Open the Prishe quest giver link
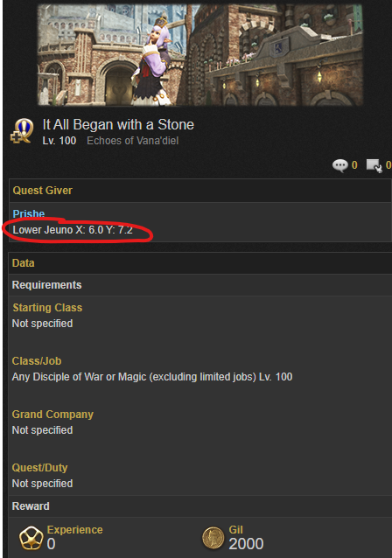Image resolution: width=392 pixels, height=558 pixels. 29,213
